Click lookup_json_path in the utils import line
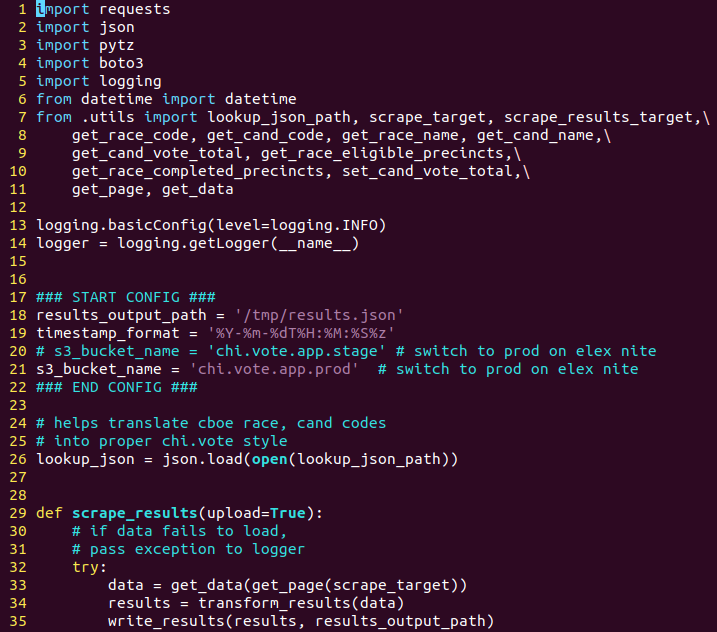Screen dimensions: 717x632 point(279,118)
